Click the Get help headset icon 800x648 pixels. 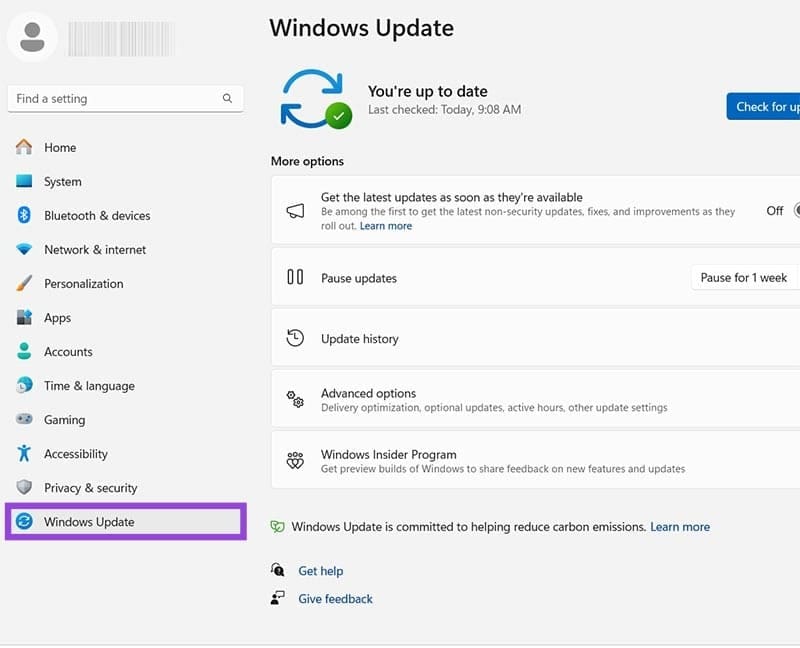pos(277,569)
